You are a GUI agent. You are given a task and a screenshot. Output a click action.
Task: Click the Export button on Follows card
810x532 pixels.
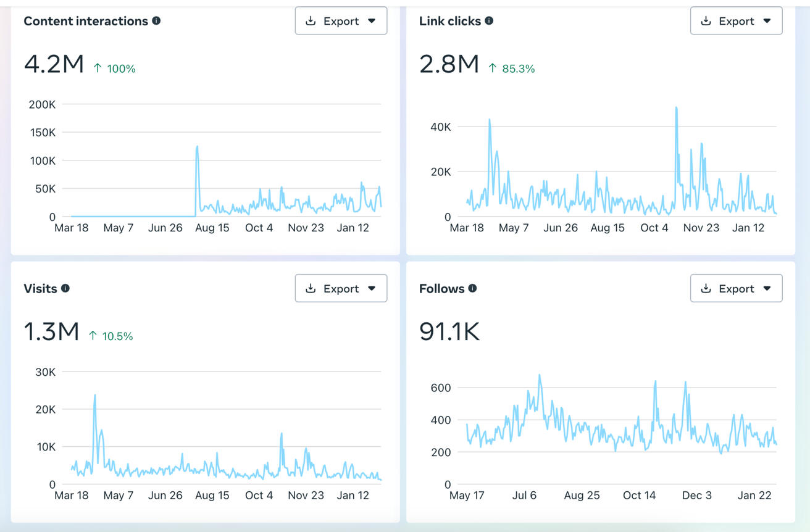(736, 288)
